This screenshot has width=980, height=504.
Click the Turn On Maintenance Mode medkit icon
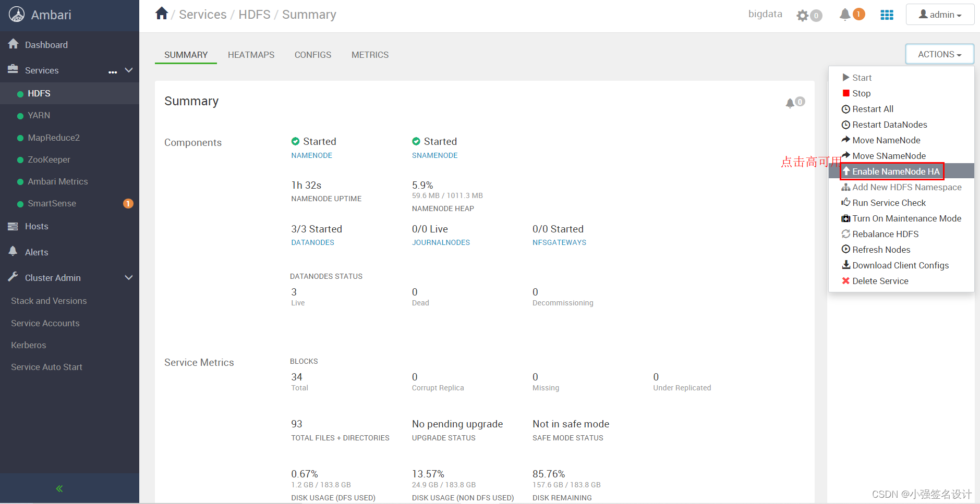pos(846,218)
